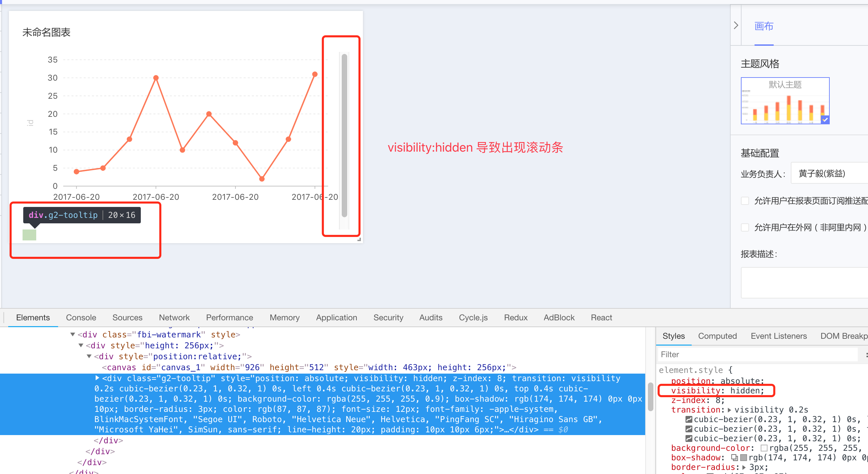Viewport: 868px width, 474px height.
Task: Collapse the 画布 panel using the chevron arrow
Action: [x=736, y=25]
